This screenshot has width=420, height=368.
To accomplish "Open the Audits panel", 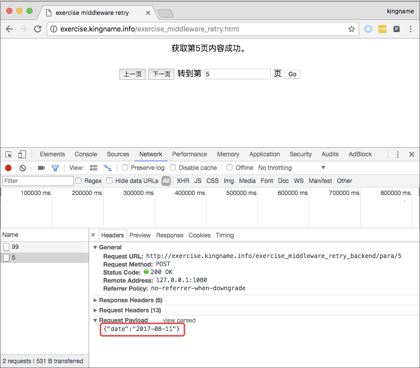I will [x=330, y=154].
